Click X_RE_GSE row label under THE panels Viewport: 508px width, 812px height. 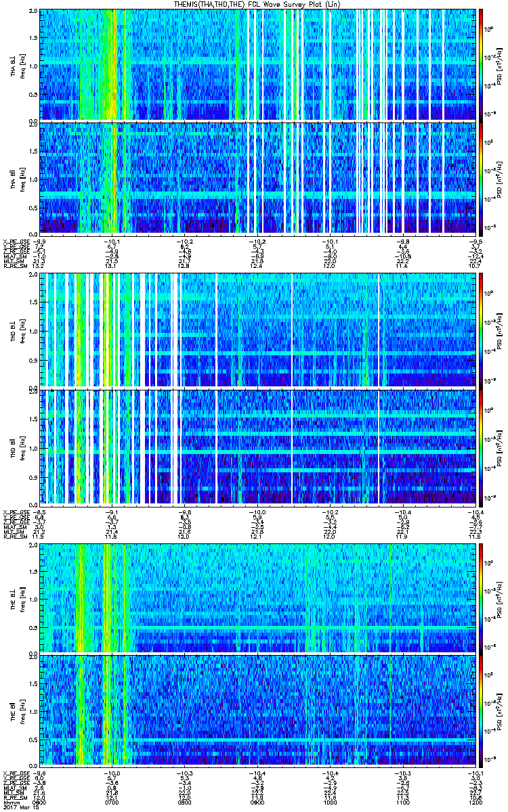16,773
